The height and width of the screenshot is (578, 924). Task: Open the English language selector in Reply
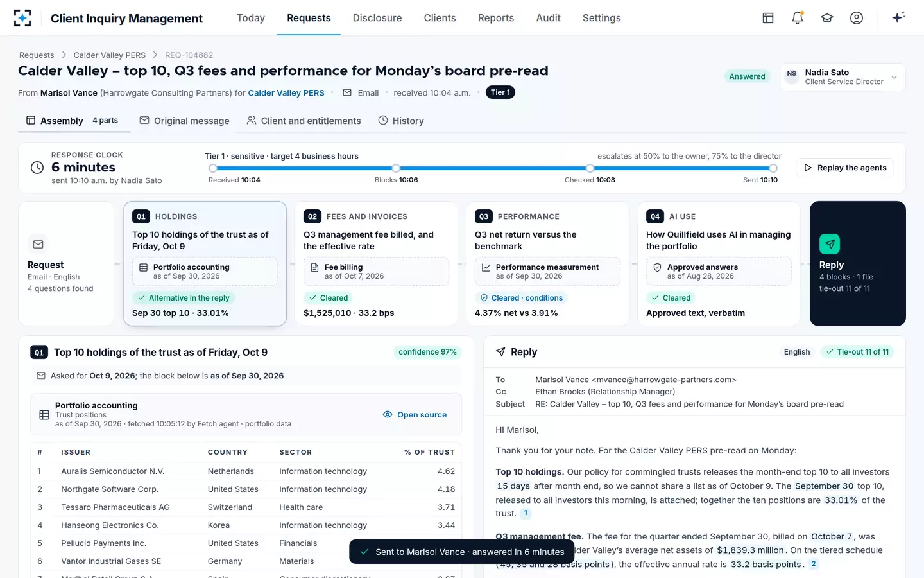coord(797,352)
